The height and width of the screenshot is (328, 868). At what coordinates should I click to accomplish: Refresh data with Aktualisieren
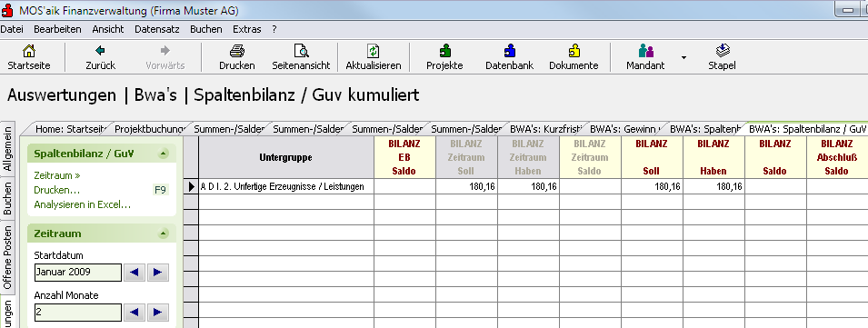click(x=374, y=52)
